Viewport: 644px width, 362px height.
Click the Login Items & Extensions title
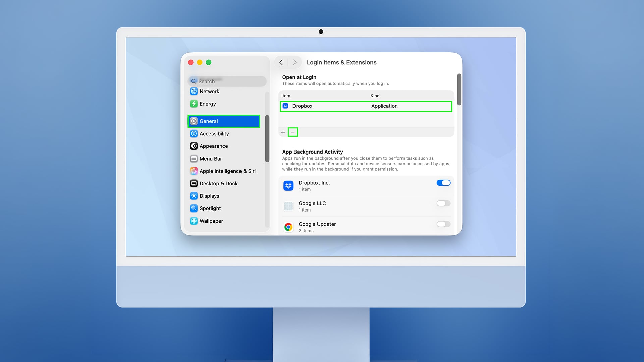coord(341,62)
